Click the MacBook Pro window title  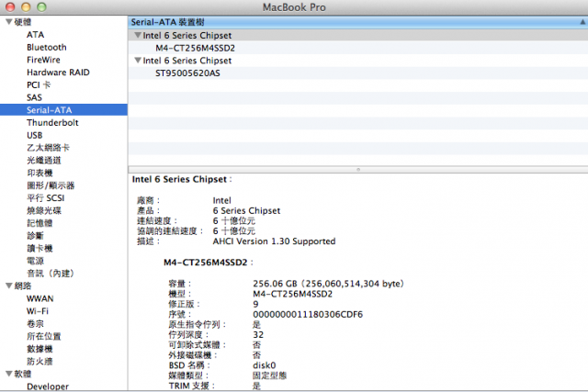294,7
